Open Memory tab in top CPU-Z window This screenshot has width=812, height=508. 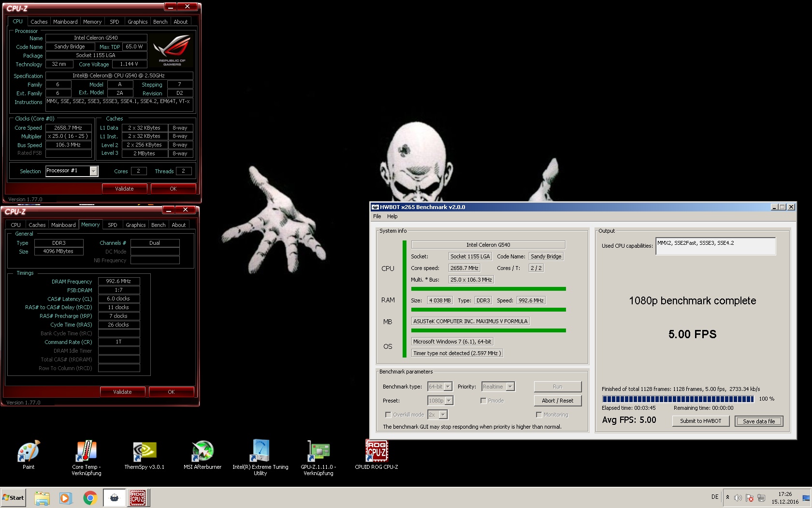(92, 22)
